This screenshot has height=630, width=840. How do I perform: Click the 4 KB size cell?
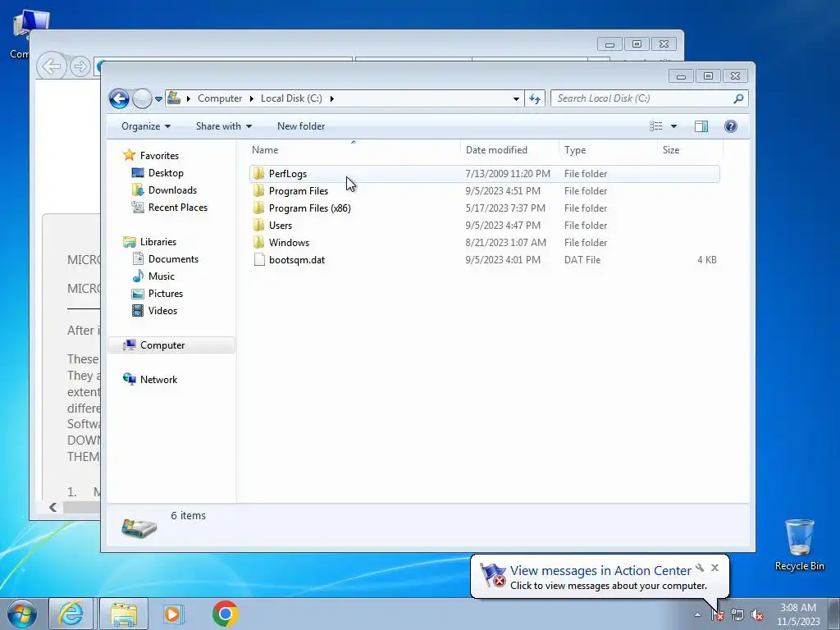click(x=706, y=260)
